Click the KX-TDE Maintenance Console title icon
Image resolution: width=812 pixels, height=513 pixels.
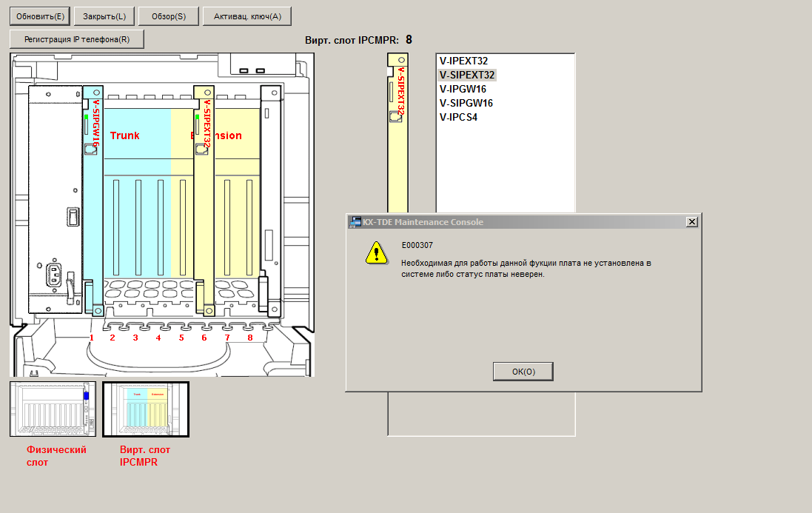click(355, 222)
